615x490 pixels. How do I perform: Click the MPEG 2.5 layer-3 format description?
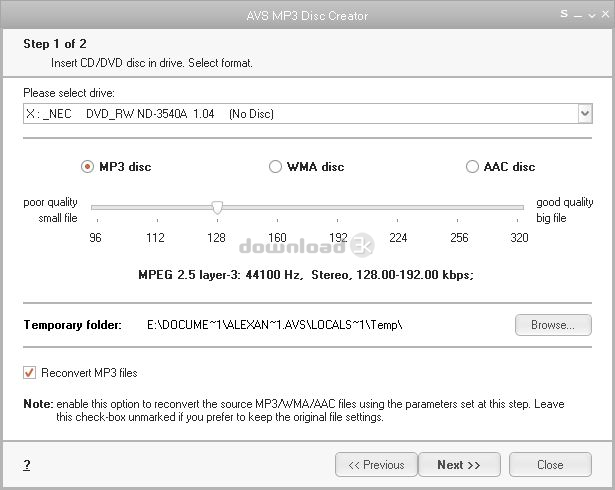pyautogui.click(x=306, y=275)
